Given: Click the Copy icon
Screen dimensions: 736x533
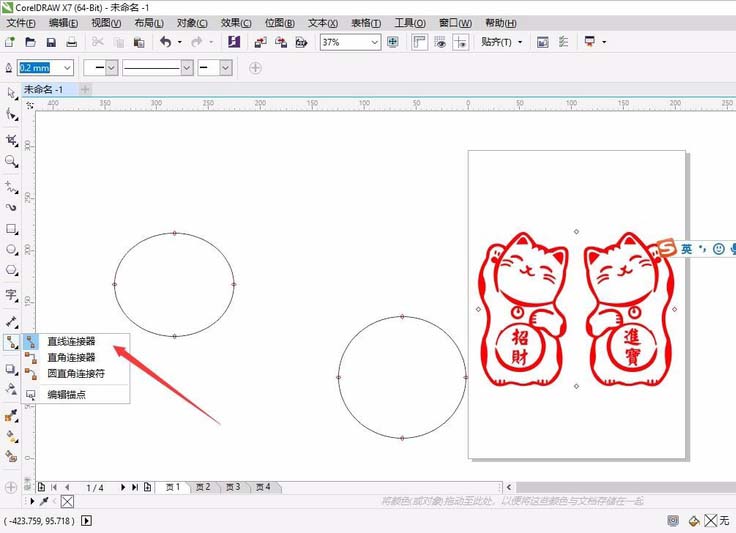Looking at the screenshot, I should click(x=119, y=42).
